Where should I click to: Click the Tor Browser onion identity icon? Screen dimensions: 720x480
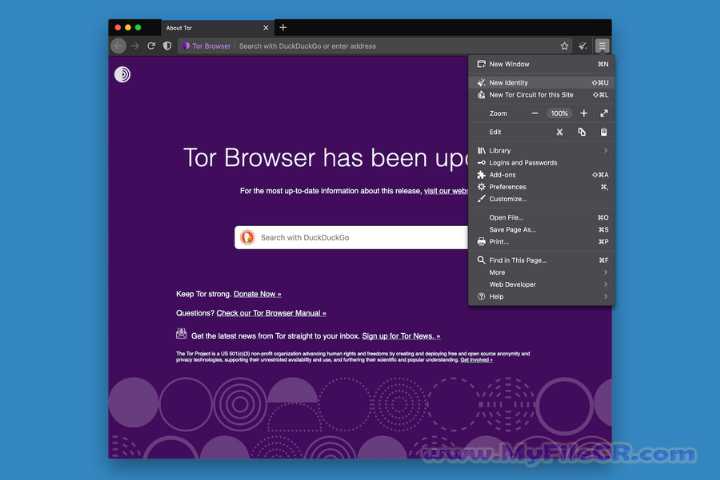pyautogui.click(x=186, y=46)
